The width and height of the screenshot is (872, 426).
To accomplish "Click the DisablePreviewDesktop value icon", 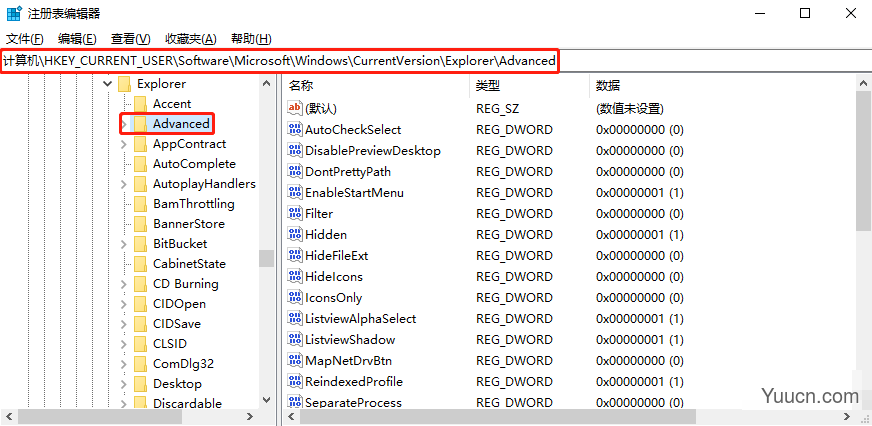I will point(295,151).
